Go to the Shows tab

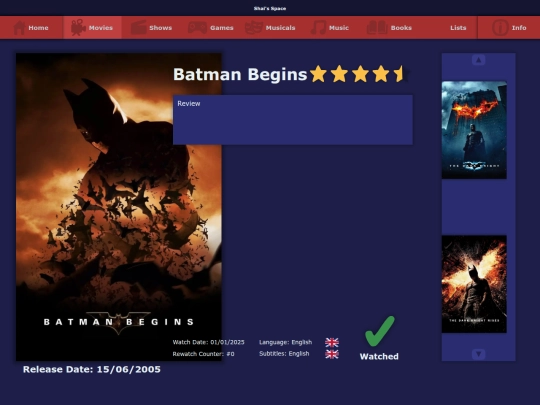(152, 28)
